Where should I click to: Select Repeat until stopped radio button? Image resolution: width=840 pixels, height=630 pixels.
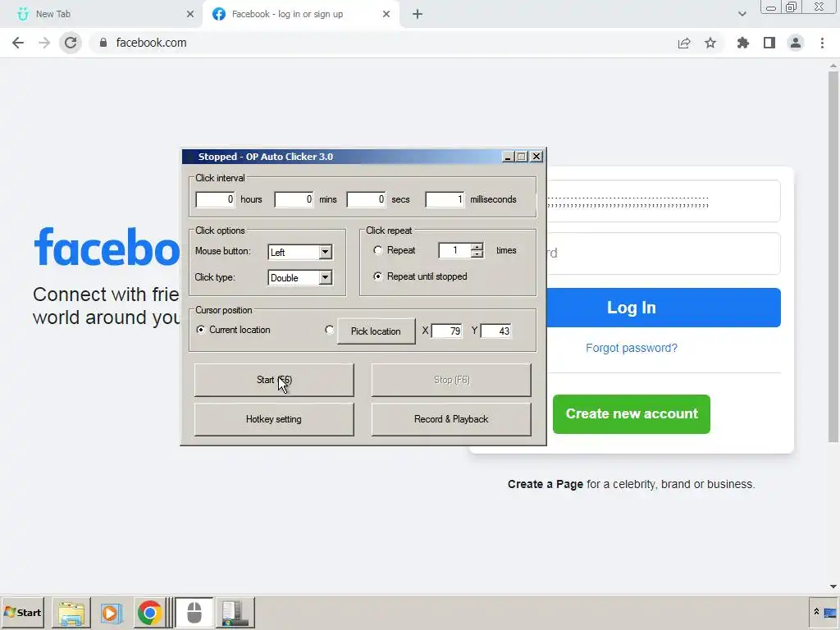pos(377,276)
